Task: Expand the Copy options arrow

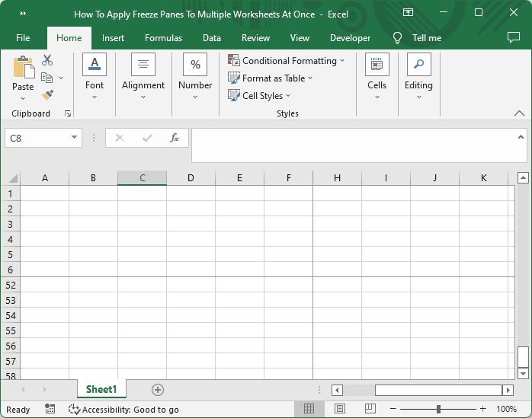Action: point(61,78)
